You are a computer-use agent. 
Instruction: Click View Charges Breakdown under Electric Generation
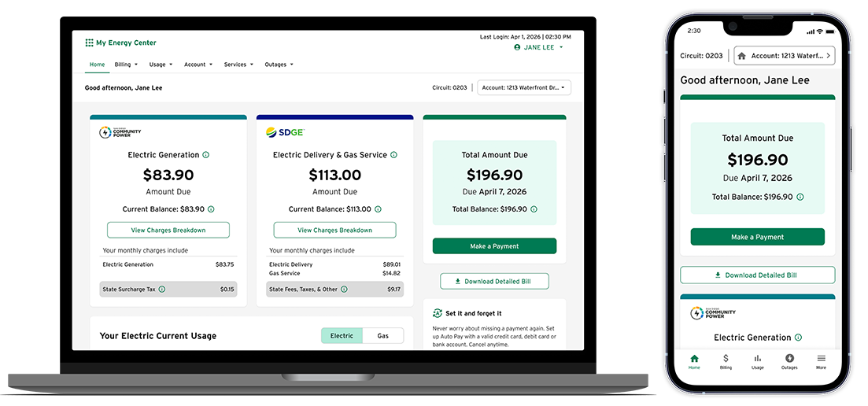[168, 230]
